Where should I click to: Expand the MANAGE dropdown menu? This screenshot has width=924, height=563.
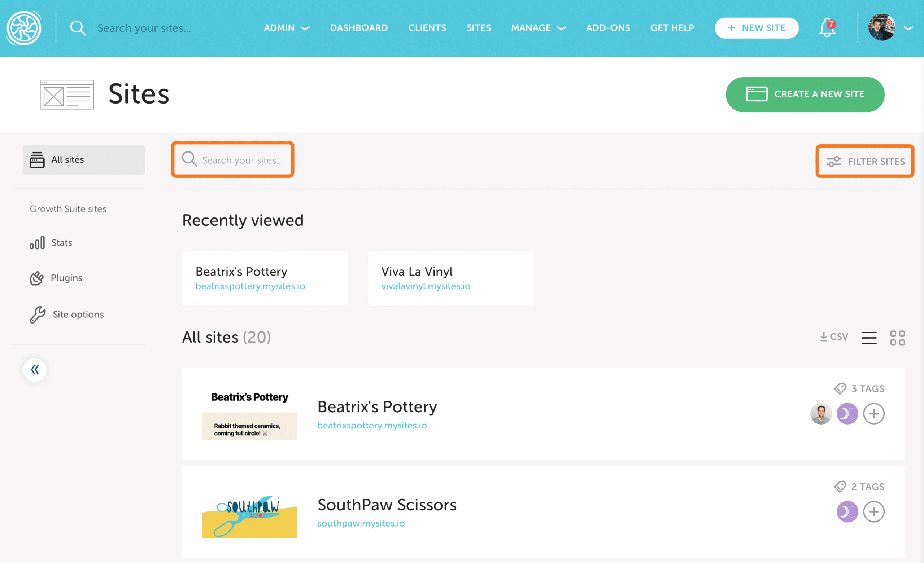(538, 28)
